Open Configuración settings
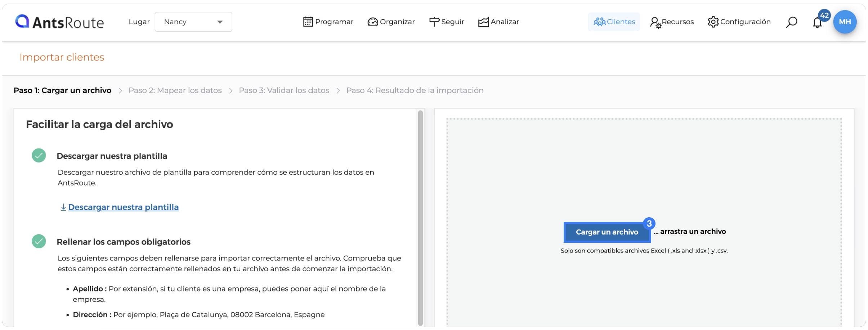Screen dimensions: 868x330 (x=739, y=22)
